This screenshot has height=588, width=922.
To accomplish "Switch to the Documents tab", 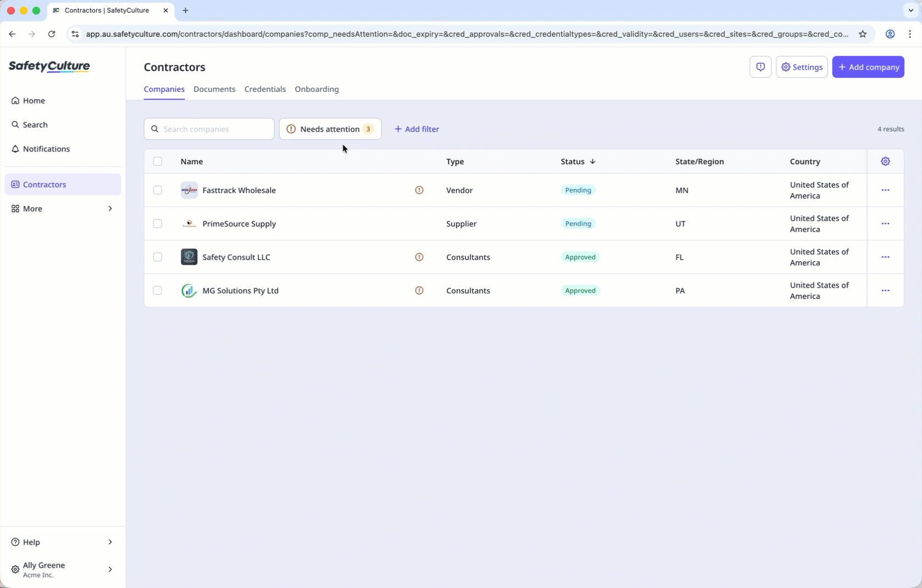I will (x=215, y=89).
